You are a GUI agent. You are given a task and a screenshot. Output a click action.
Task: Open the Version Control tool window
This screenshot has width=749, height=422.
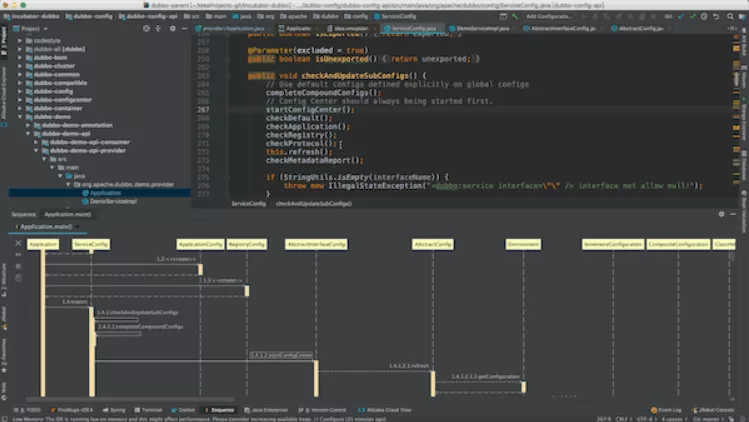click(322, 410)
